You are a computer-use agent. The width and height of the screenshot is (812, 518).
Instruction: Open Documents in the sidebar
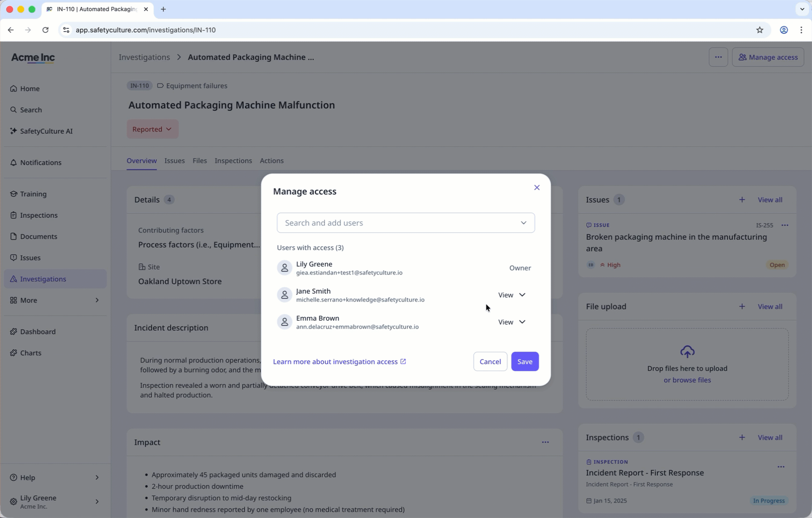55,236
